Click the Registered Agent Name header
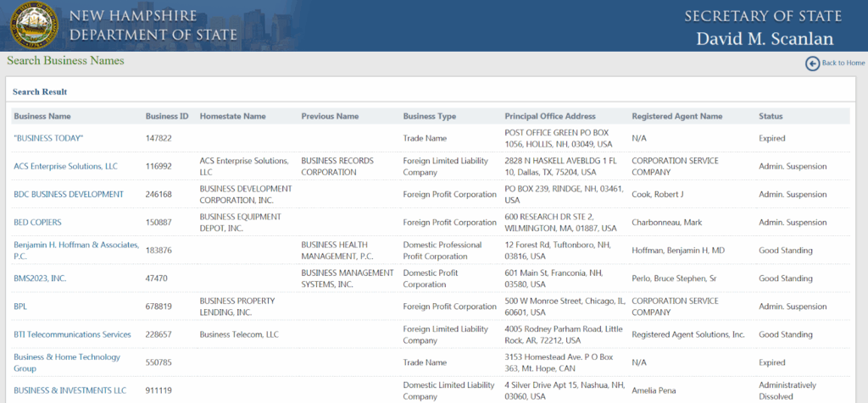This screenshot has height=403, width=868. click(x=676, y=116)
